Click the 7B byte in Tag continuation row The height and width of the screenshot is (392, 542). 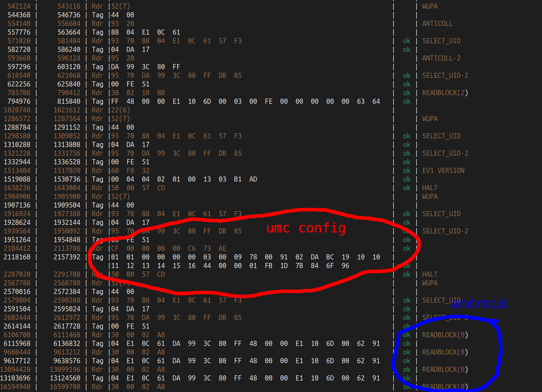(299, 266)
